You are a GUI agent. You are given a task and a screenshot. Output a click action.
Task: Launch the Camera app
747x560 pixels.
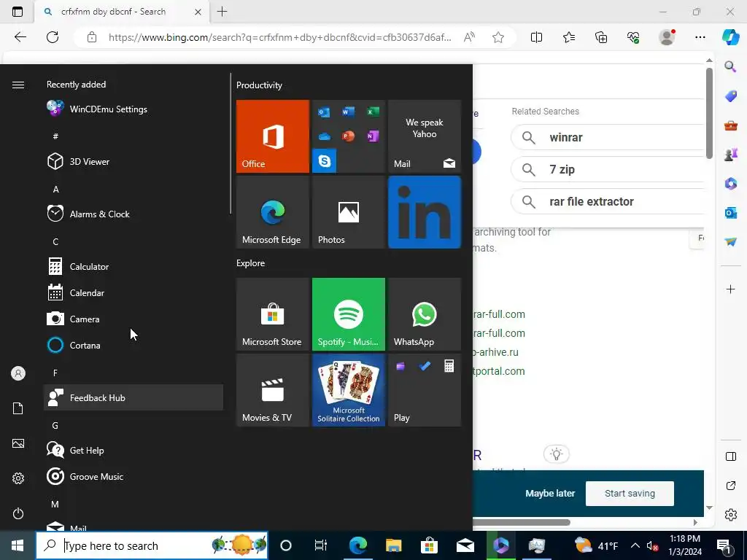click(x=133, y=319)
